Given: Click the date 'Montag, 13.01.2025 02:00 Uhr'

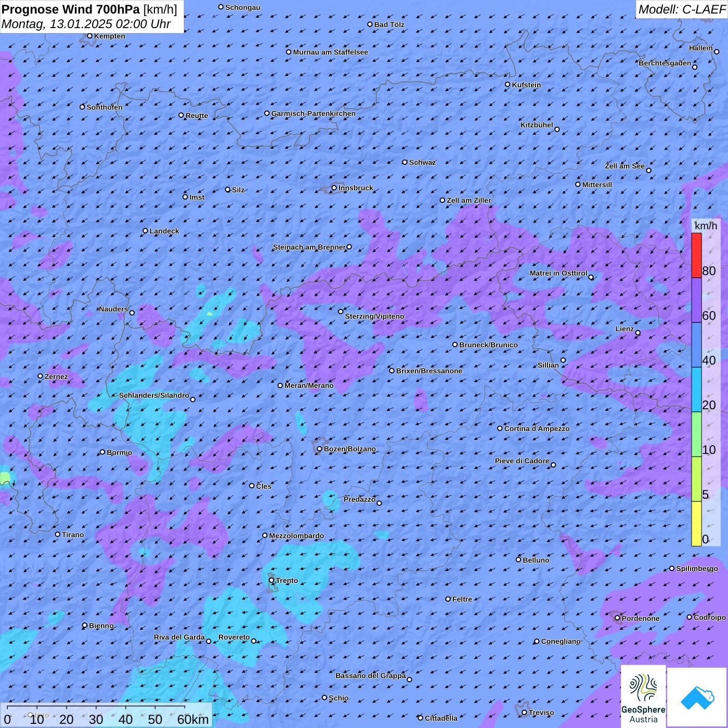Looking at the screenshot, I should (86, 24).
